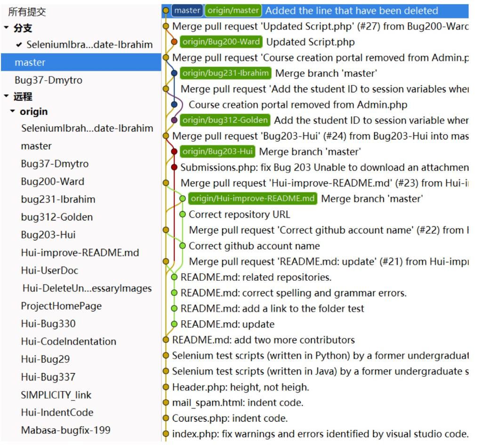This screenshot has width=482, height=448.
Task: Click the blue master tag on the top commit
Action: [187, 10]
